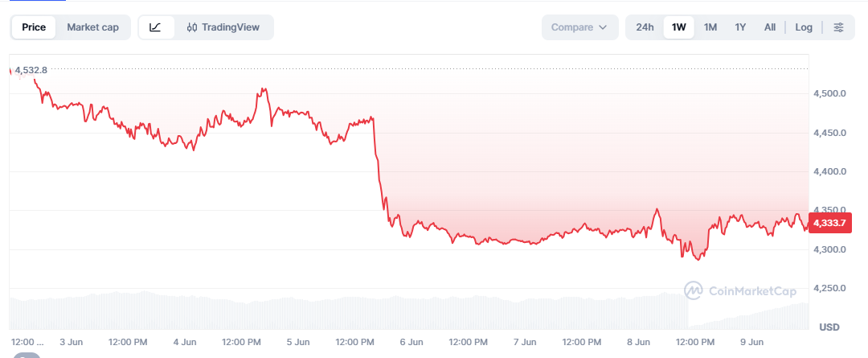Click the 4,532.8 starting price label

31,70
